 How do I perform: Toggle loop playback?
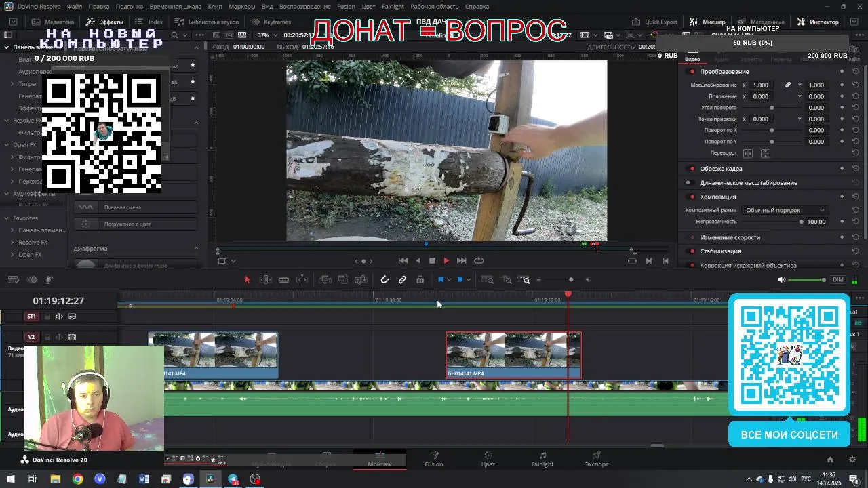click(479, 261)
